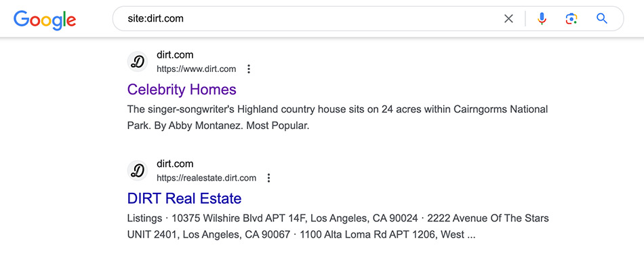Click the https://realestate.dirt.com URL text

(x=206, y=178)
